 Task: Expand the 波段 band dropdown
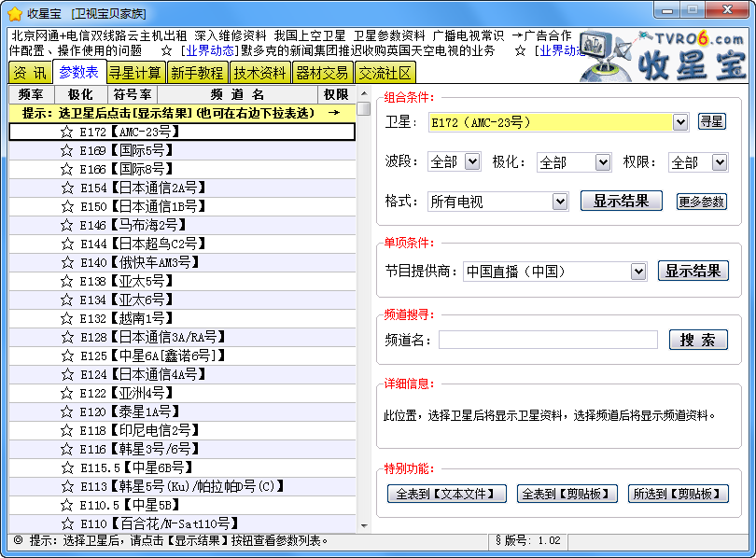[x=472, y=161]
